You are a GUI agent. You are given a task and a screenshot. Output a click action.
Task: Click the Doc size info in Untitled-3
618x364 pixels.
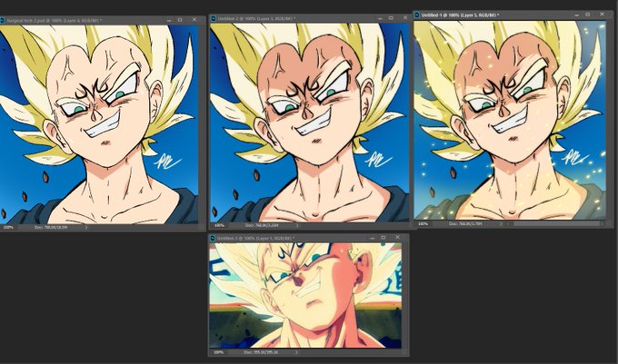tap(261, 352)
